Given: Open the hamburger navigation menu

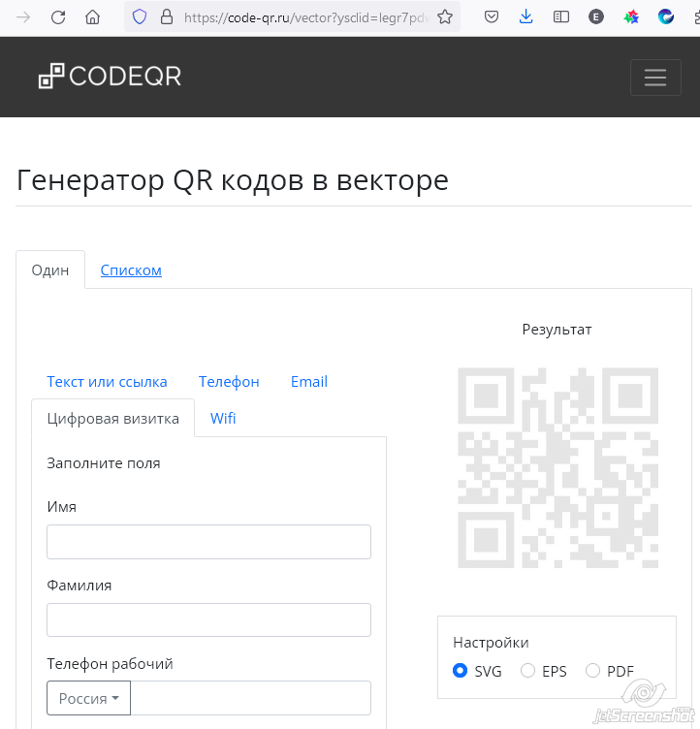Looking at the screenshot, I should click(x=655, y=78).
